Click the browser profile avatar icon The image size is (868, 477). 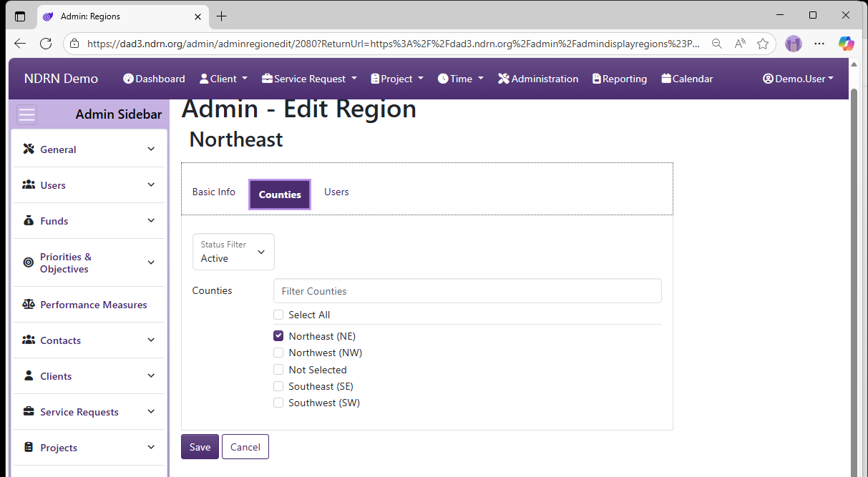pyautogui.click(x=794, y=44)
